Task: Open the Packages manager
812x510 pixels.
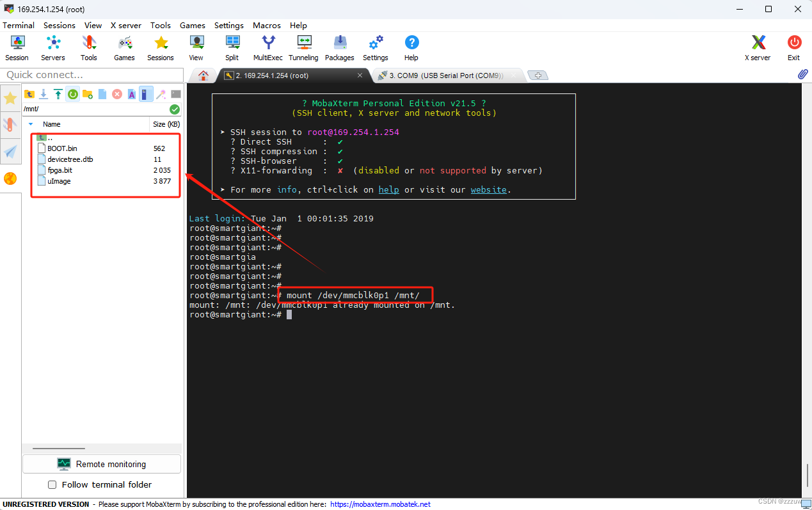Action: [339, 47]
